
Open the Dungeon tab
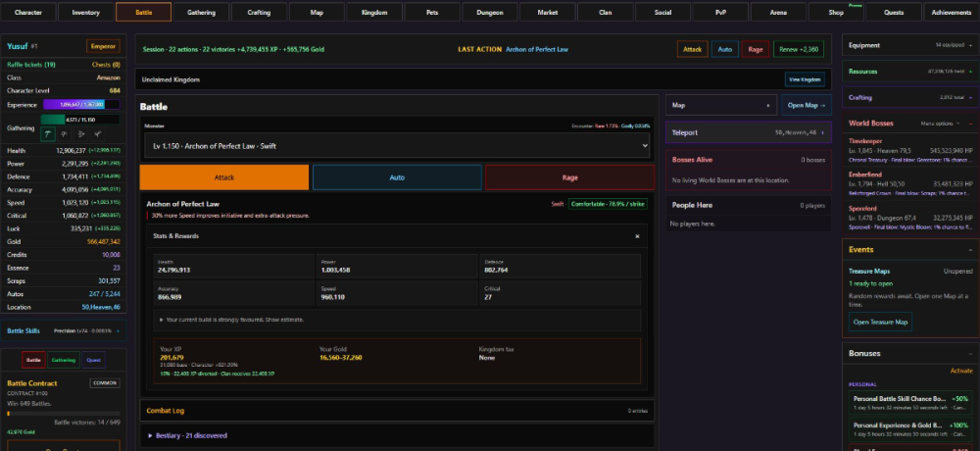click(x=489, y=12)
